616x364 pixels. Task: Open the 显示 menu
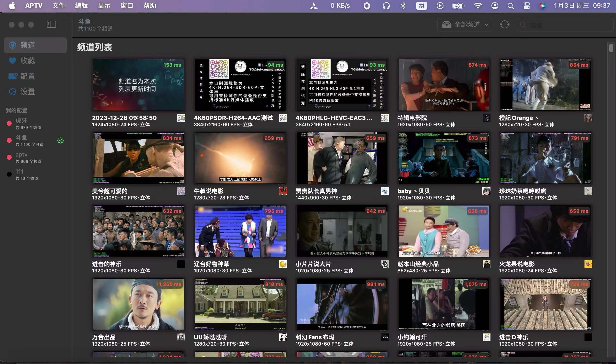coord(104,6)
